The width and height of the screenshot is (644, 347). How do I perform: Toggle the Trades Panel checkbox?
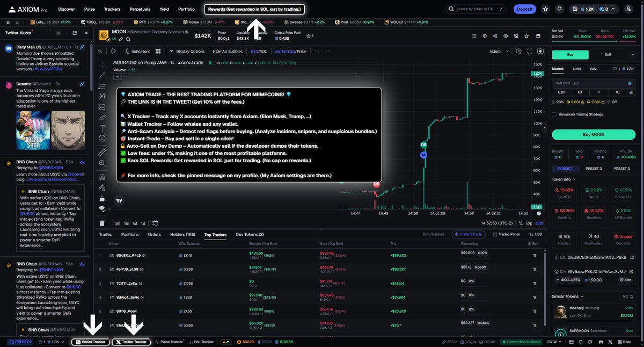coord(495,234)
